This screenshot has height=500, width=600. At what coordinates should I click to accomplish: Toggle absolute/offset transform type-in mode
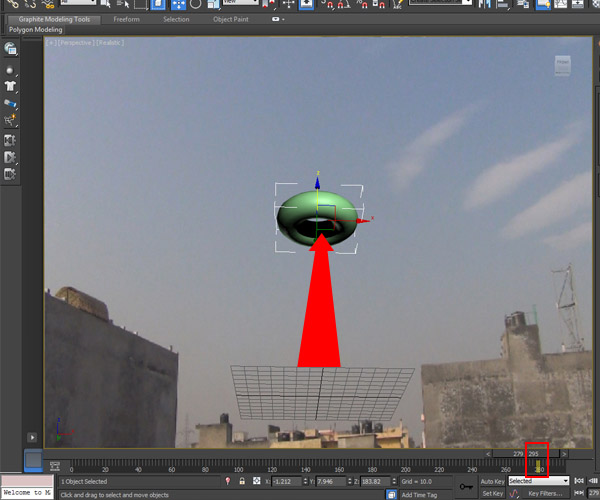click(256, 481)
